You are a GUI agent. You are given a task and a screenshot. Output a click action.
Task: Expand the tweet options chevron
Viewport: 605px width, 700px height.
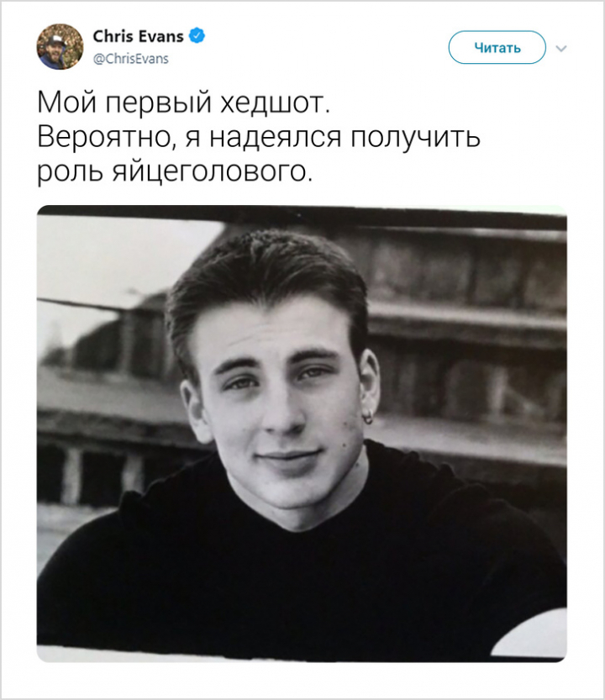point(561,48)
